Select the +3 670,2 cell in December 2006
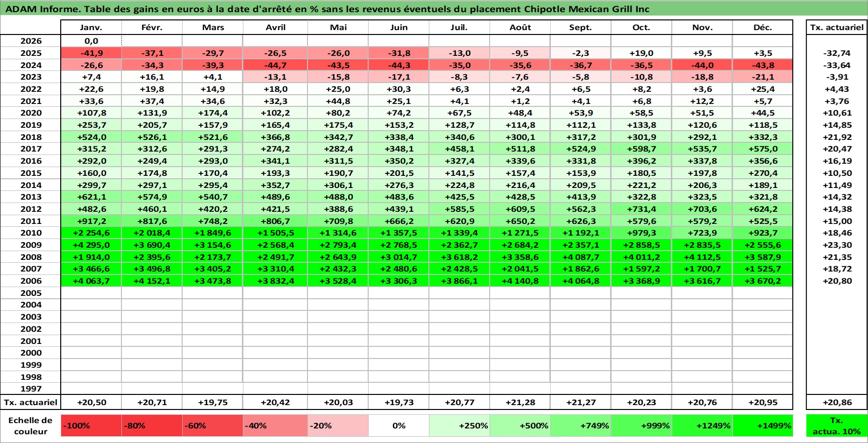The height and width of the screenshot is (443, 868). click(763, 281)
